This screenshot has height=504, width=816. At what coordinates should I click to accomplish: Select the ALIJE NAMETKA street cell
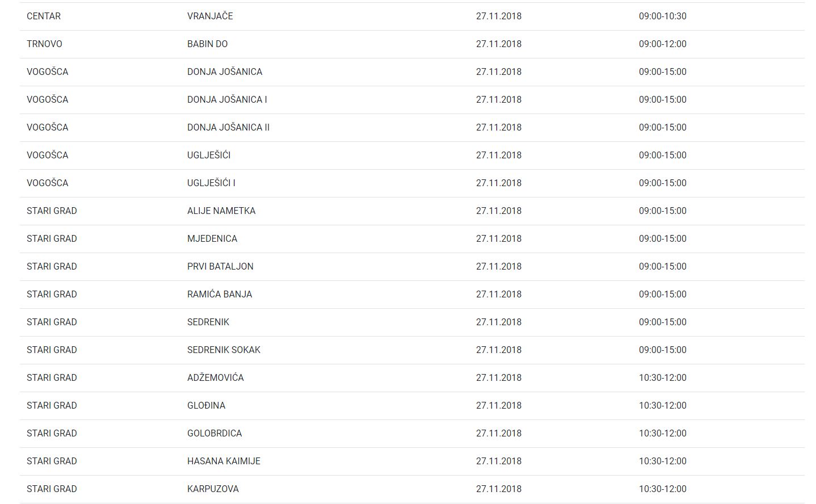(221, 211)
